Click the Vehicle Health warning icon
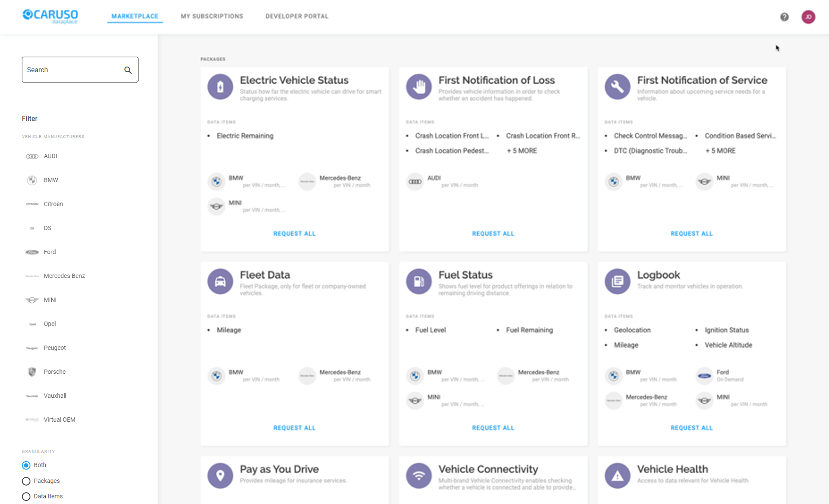 coord(617,476)
